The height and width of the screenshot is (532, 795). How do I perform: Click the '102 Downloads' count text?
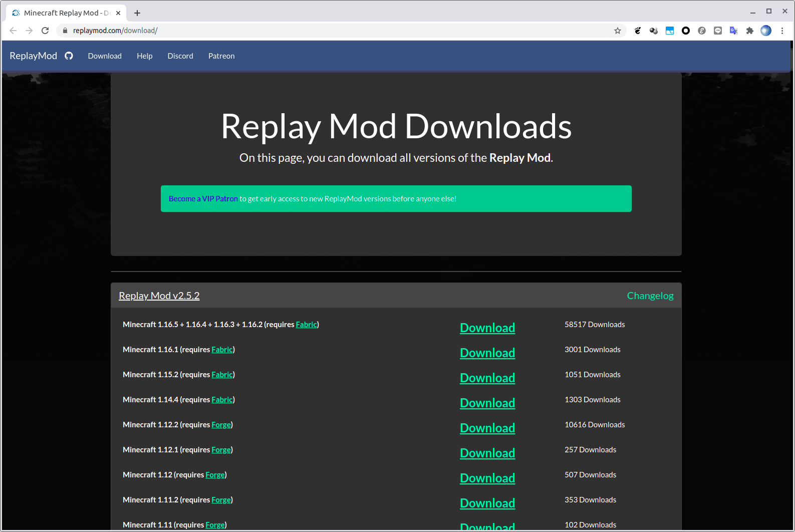(x=591, y=525)
